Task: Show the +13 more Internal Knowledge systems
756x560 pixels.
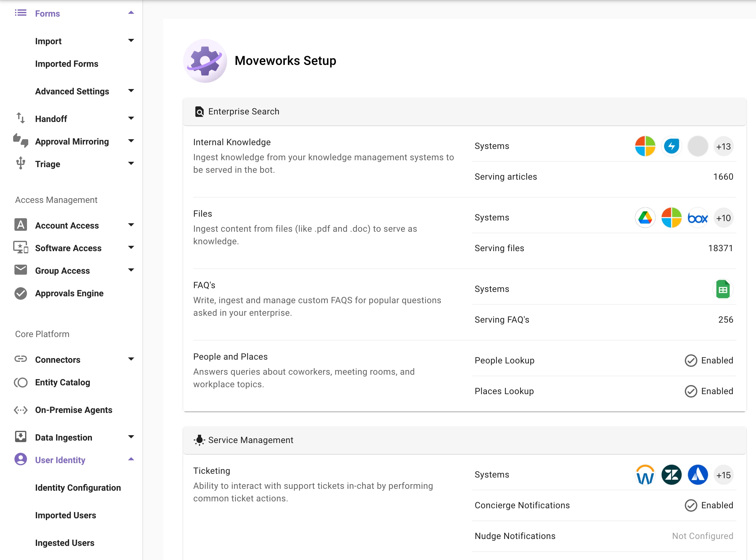Action: [723, 146]
